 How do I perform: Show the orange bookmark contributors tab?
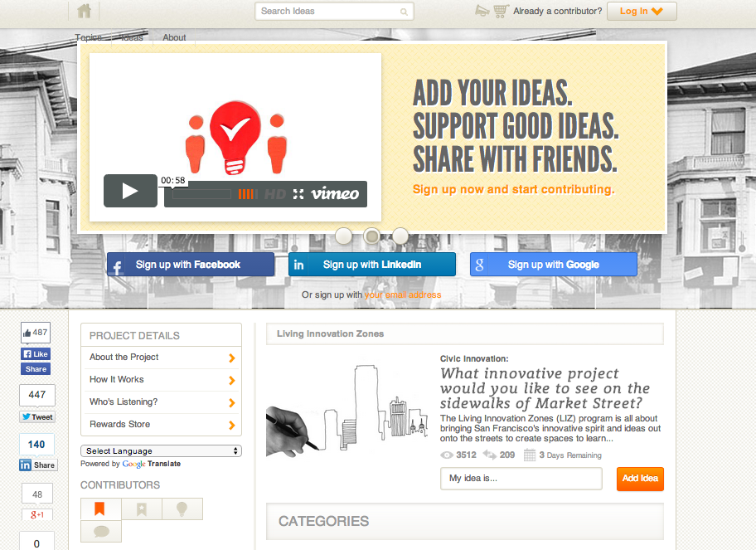tap(101, 509)
